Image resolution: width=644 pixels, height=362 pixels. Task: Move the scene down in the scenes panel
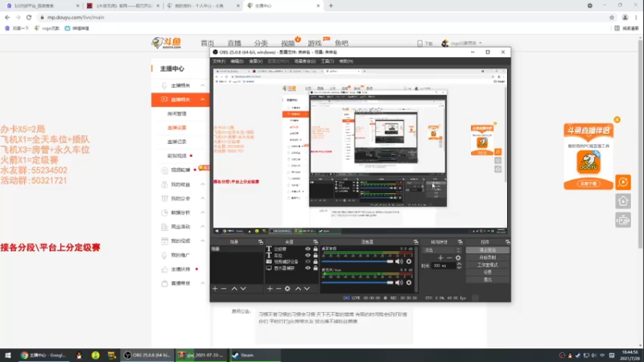pos(243,289)
